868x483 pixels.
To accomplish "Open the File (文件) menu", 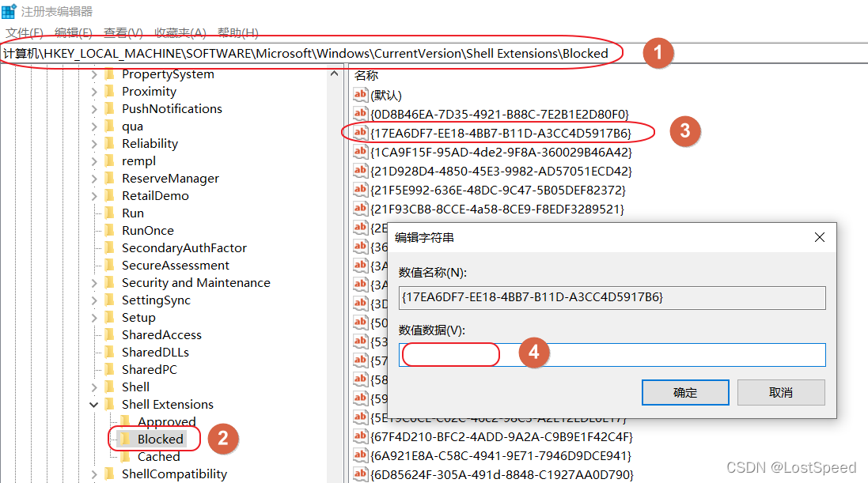I will pos(25,32).
